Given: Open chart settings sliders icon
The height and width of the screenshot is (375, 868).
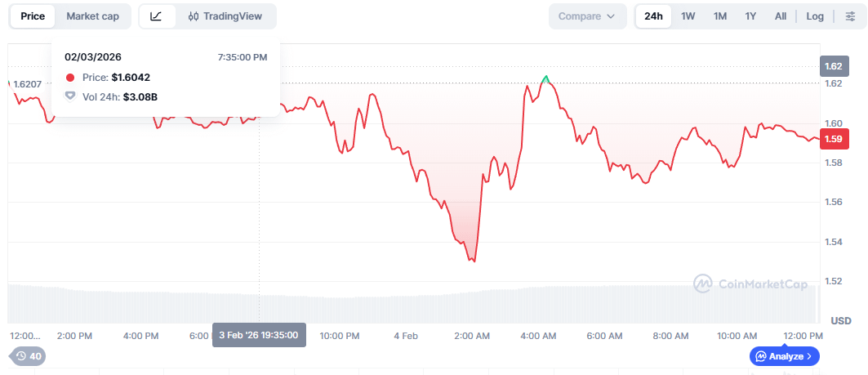Looking at the screenshot, I should (x=850, y=16).
